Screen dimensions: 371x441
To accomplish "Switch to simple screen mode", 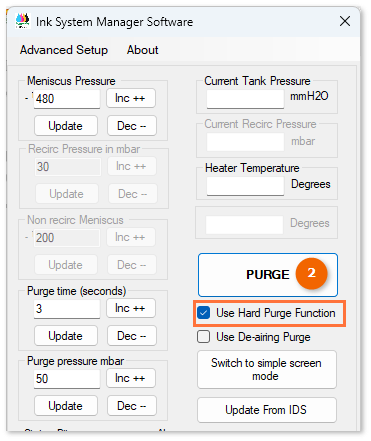I will [x=267, y=369].
